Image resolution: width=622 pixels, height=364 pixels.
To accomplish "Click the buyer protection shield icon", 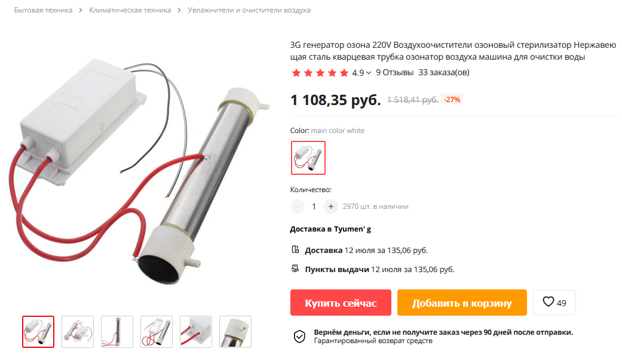I will [x=299, y=337].
